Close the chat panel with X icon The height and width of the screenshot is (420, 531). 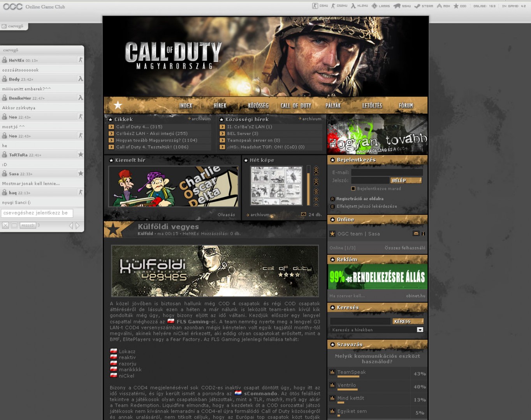coord(5,226)
